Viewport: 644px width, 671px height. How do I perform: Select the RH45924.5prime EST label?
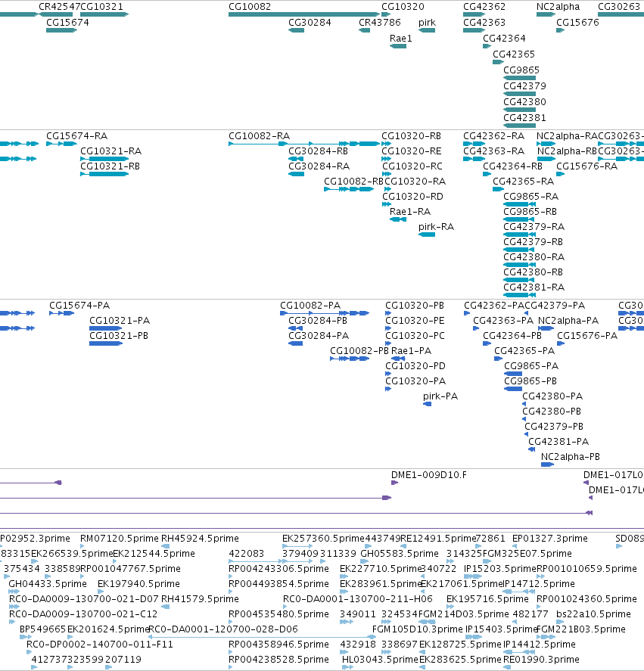(x=200, y=539)
